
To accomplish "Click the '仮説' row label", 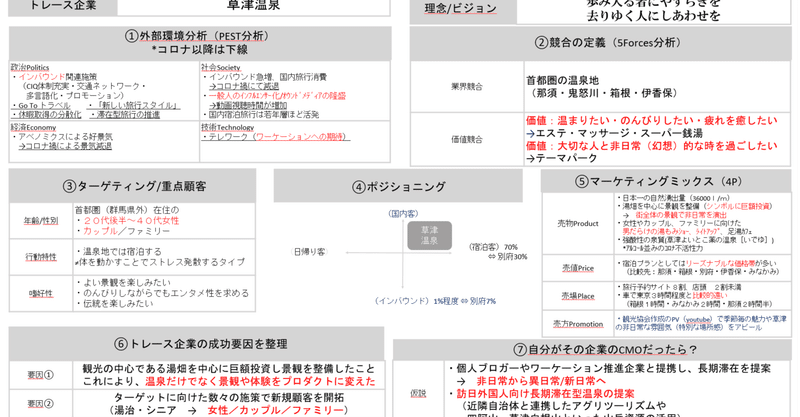I will [x=418, y=394].
